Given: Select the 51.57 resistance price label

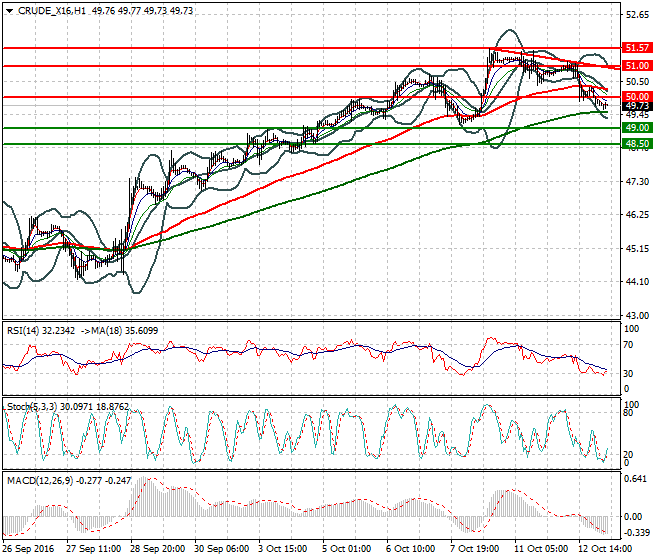Looking at the screenshot, I should (637, 48).
